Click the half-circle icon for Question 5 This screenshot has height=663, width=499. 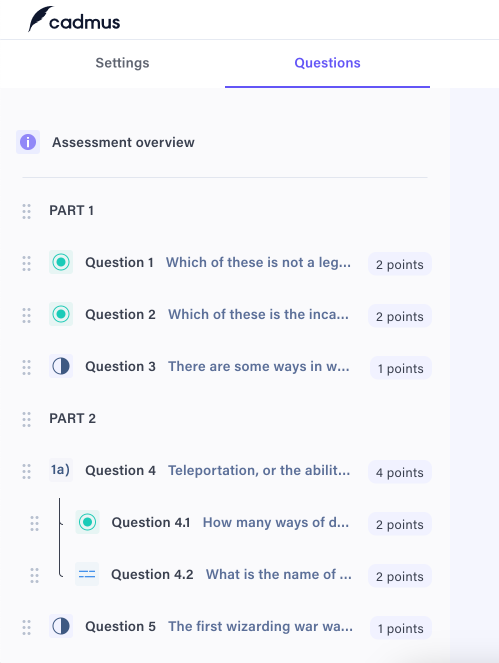[61, 626]
